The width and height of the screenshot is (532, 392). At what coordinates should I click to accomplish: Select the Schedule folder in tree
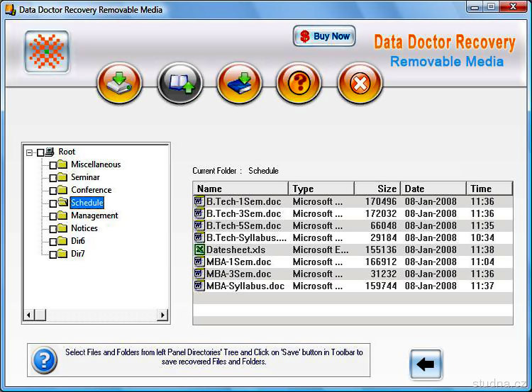(87, 203)
